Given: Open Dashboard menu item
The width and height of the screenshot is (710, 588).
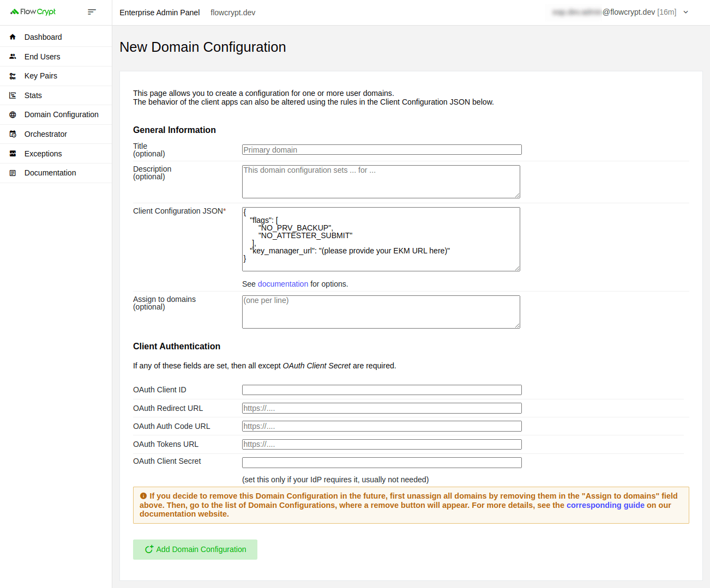Looking at the screenshot, I should [x=56, y=37].
